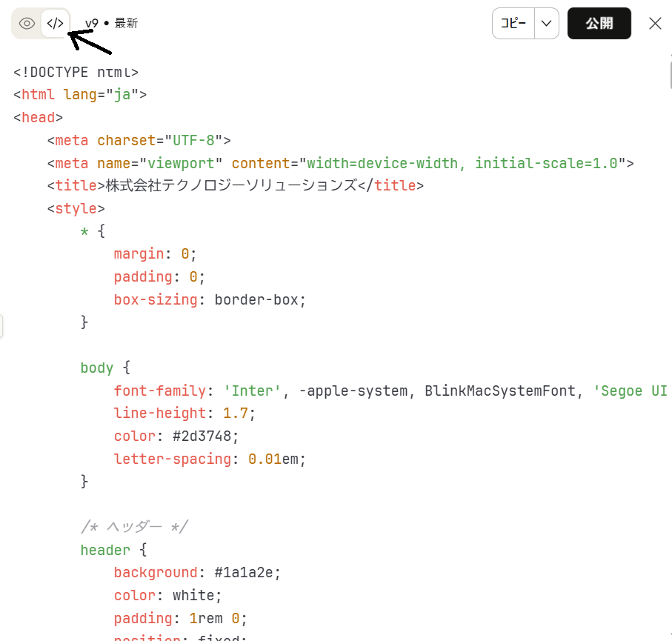Close the code panel with X
Viewport: 672px width, 641px height.
[x=655, y=23]
